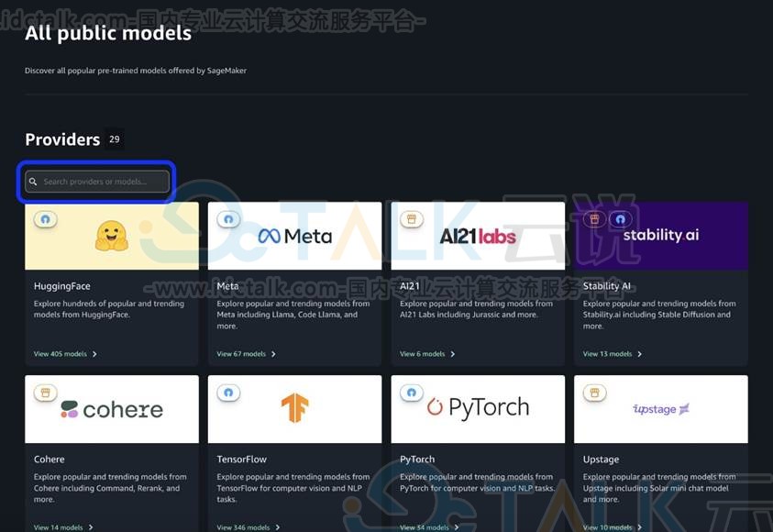773x532 pixels.
Task: Click TensorFlow description about vision and NLP tasks
Action: coord(293,488)
